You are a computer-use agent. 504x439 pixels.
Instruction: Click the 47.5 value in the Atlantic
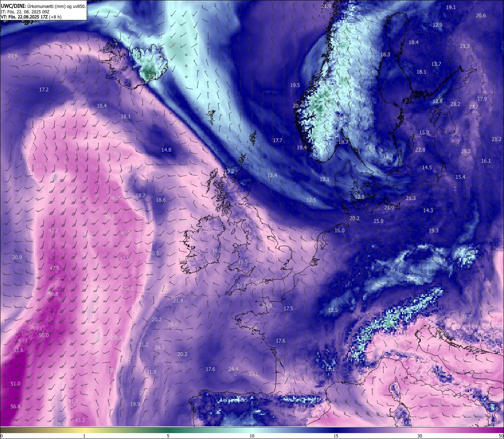(x=54, y=269)
